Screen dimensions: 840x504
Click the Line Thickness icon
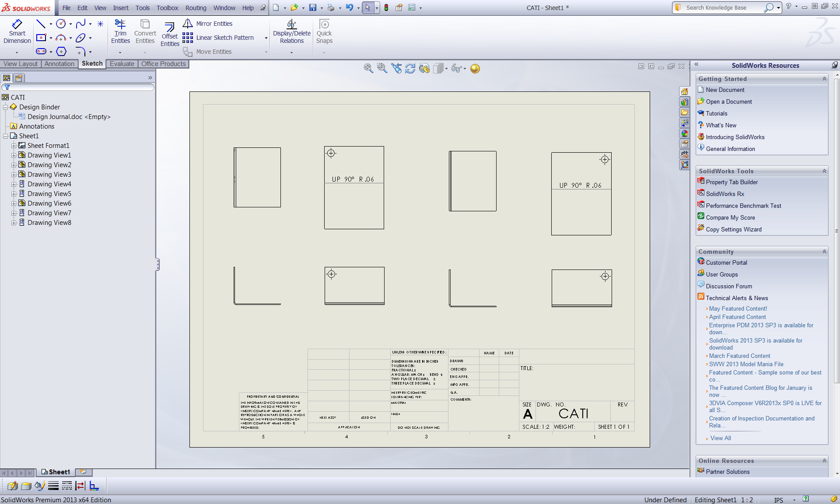pos(53,486)
